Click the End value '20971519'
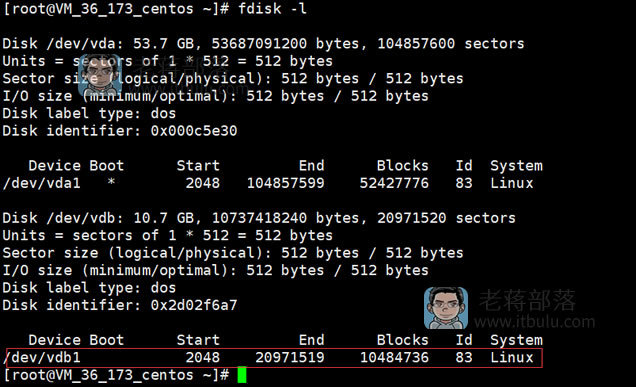The width and height of the screenshot is (636, 387). coord(290,357)
